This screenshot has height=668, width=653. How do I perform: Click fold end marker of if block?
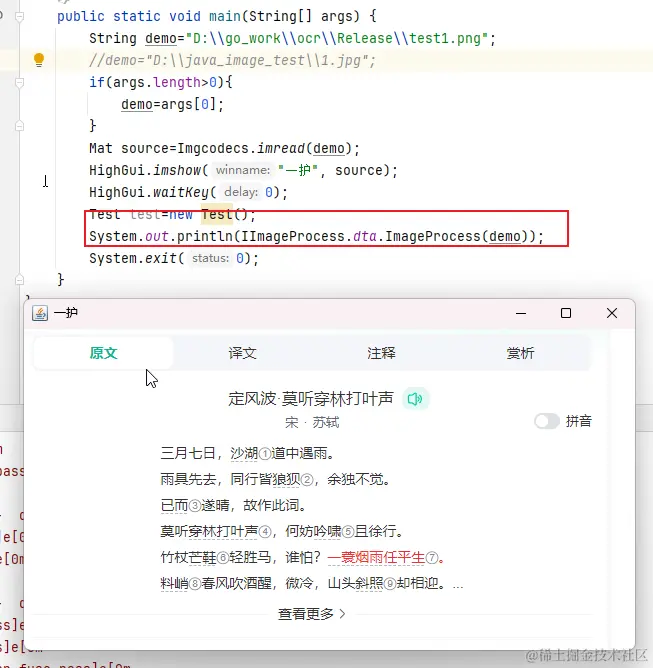[19, 126]
